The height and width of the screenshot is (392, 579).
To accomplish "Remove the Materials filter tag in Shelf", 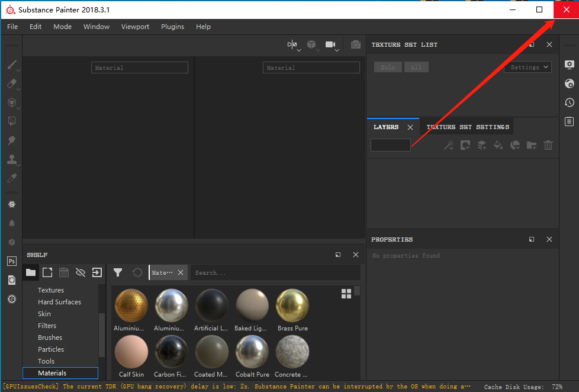I will click(181, 272).
